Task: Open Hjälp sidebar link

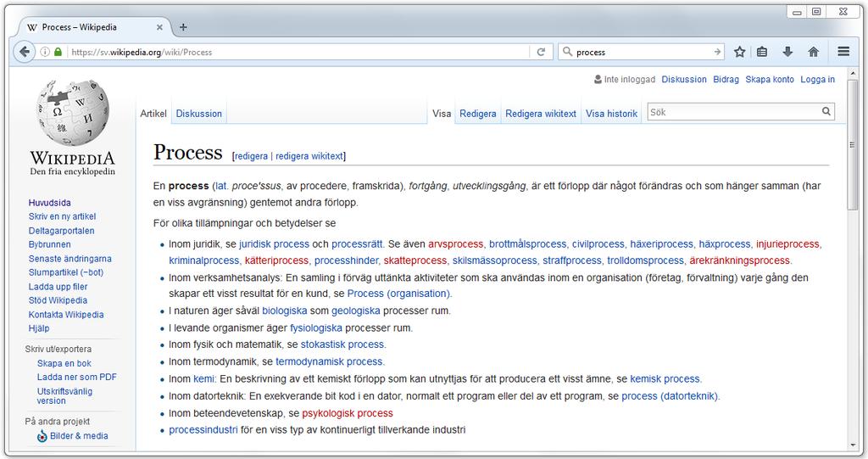Action: point(39,328)
